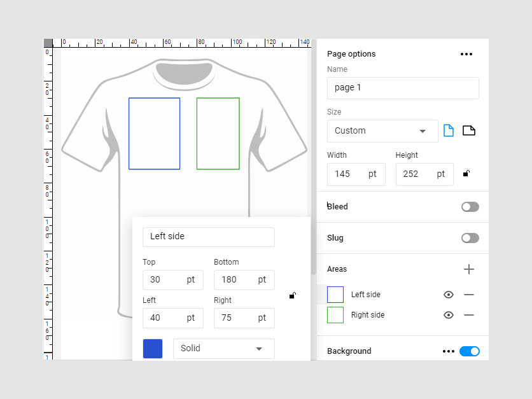Enable the Bleed toggle

coord(470,207)
